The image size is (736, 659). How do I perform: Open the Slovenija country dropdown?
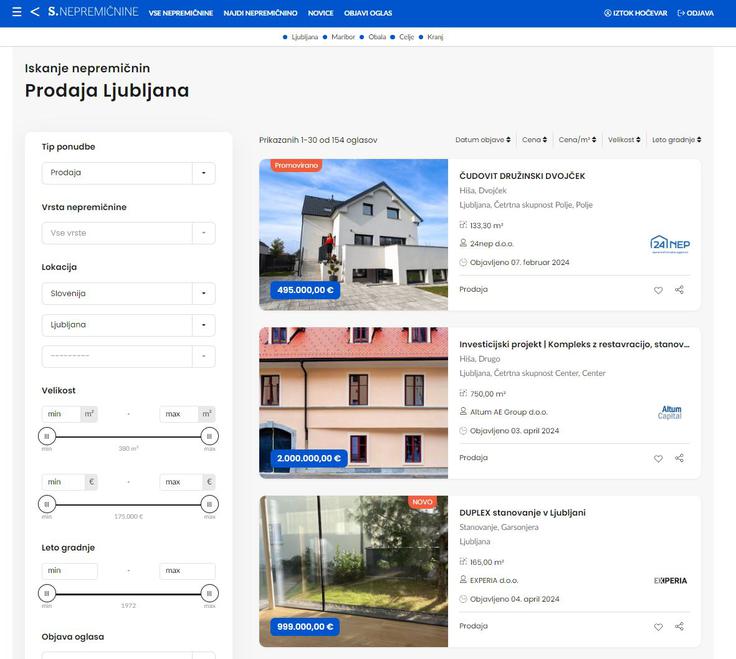pos(129,293)
